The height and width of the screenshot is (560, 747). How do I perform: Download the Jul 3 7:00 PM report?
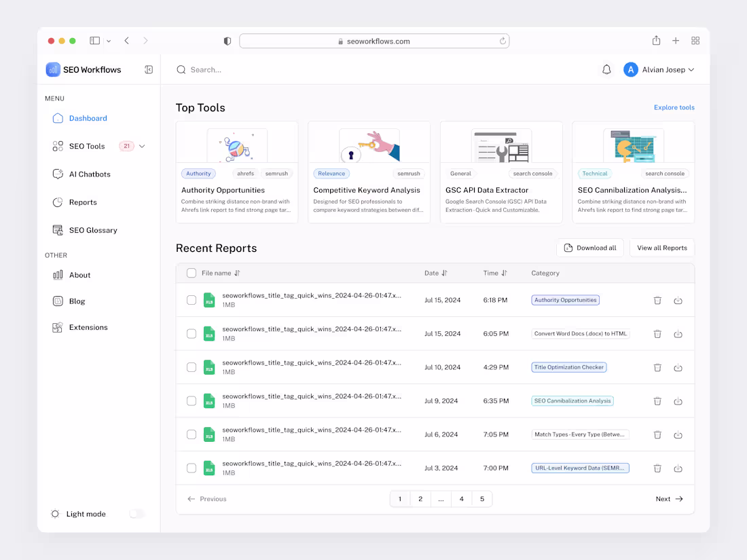(x=678, y=468)
